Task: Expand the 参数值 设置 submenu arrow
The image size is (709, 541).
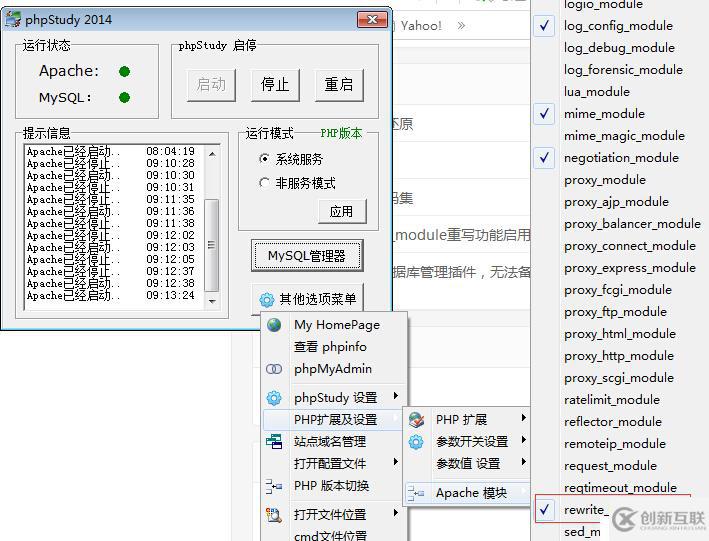Action: point(524,461)
